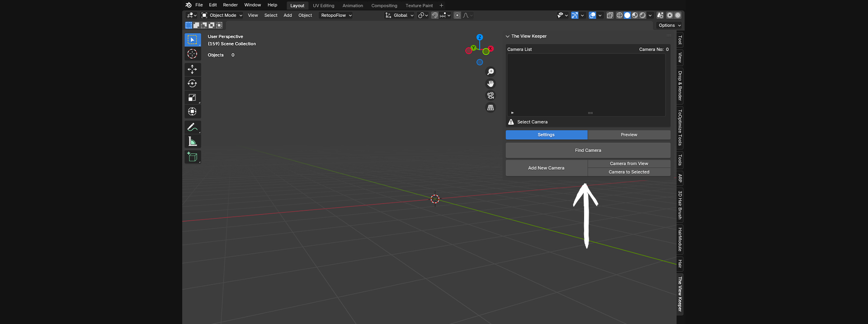Viewport: 868px width, 324px height.
Task: Open Global transform orientation dropdown
Action: (x=399, y=15)
